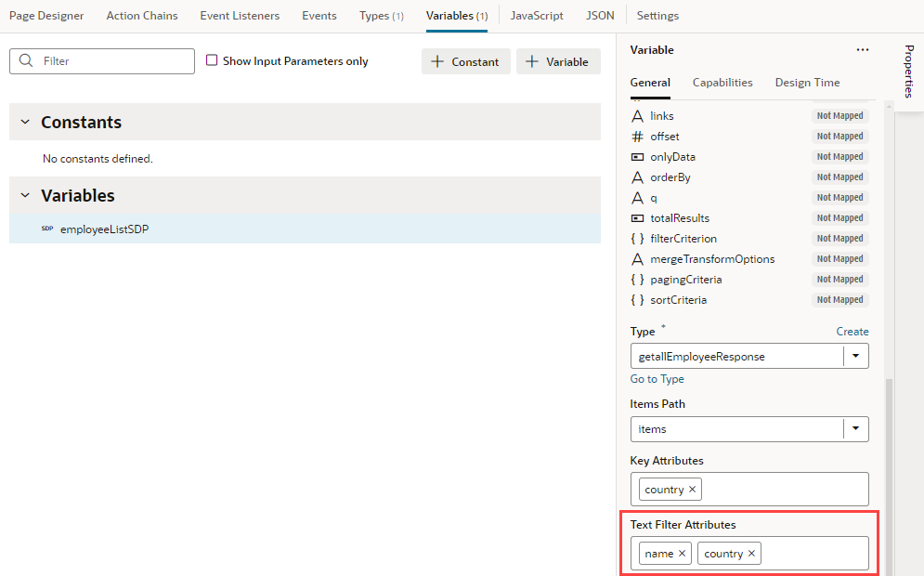The width and height of the screenshot is (924, 576).
Task: Collapse the Constants section
Action: [25, 122]
